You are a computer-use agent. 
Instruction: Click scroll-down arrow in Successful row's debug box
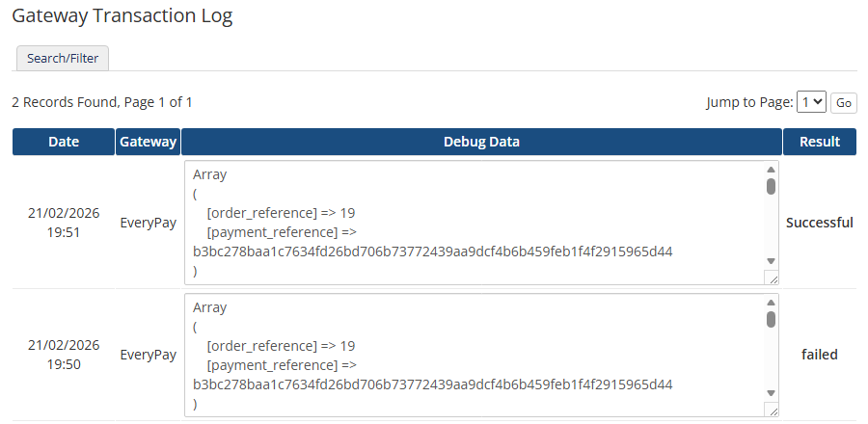[771, 261]
